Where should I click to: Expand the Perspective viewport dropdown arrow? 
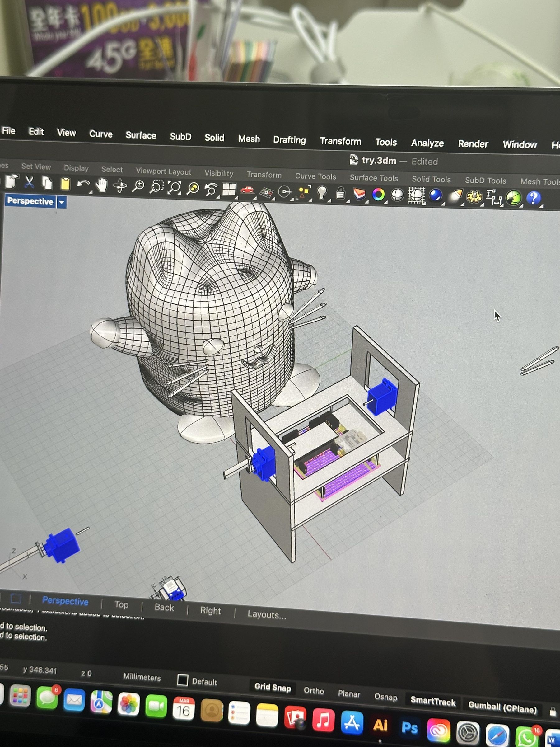pos(61,202)
